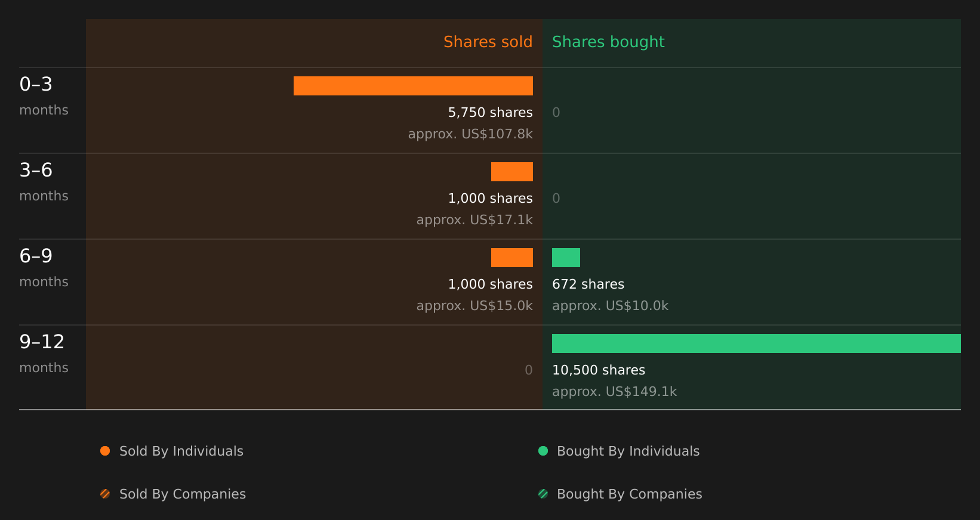Select the Bought By Companies legend label
The width and height of the screenshot is (980, 520).
pyautogui.click(x=630, y=494)
